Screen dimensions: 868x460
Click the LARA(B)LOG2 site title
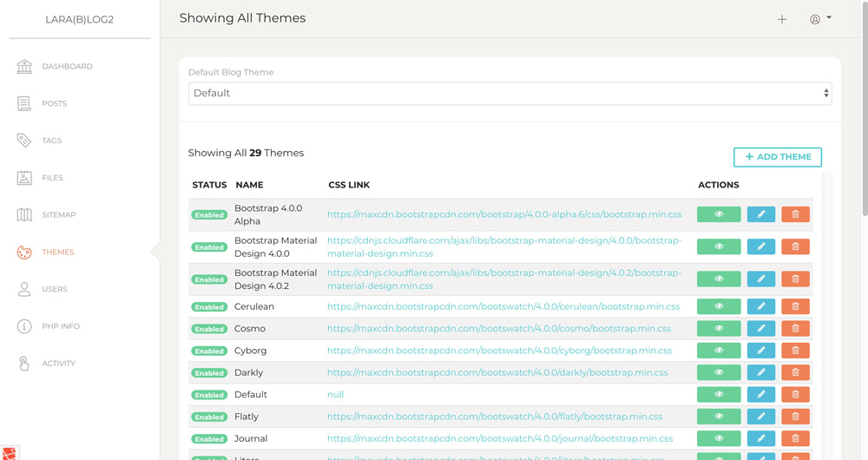click(80, 19)
